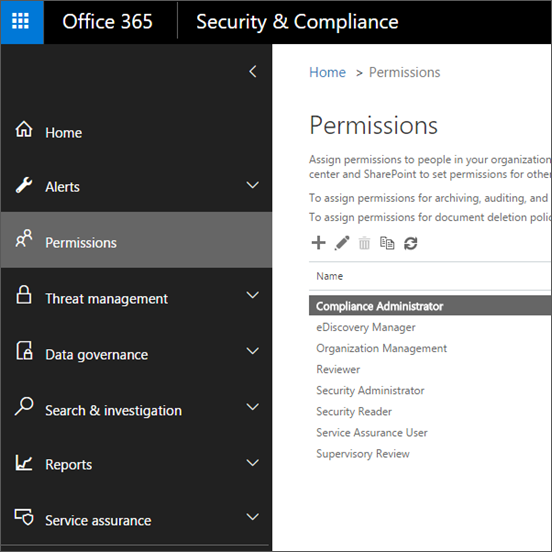Expand the Reports chevron
This screenshot has height=552, width=552.
tap(252, 462)
